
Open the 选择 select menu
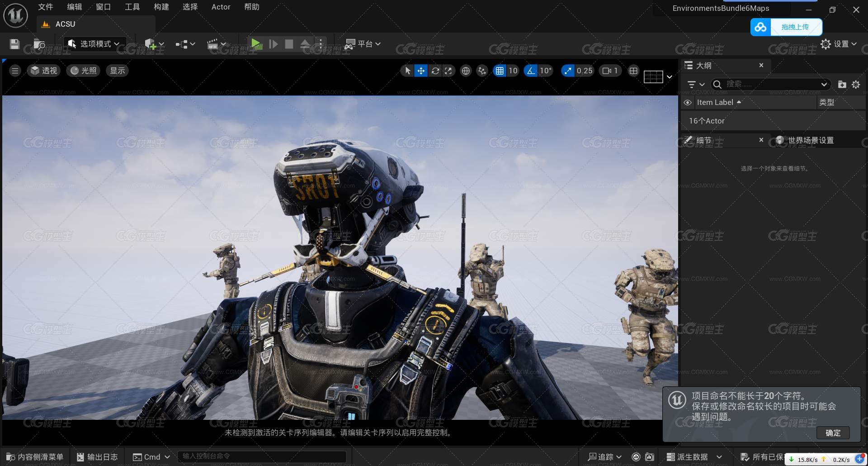pos(190,7)
